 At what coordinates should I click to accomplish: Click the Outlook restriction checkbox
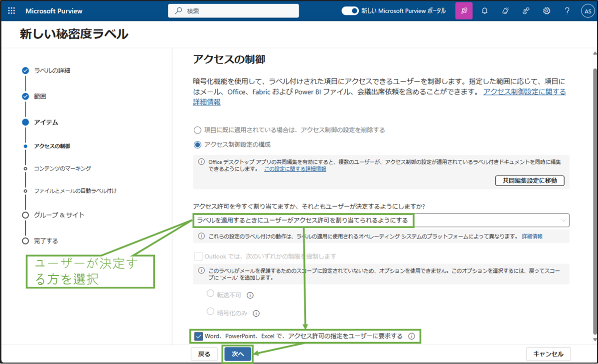(x=198, y=256)
